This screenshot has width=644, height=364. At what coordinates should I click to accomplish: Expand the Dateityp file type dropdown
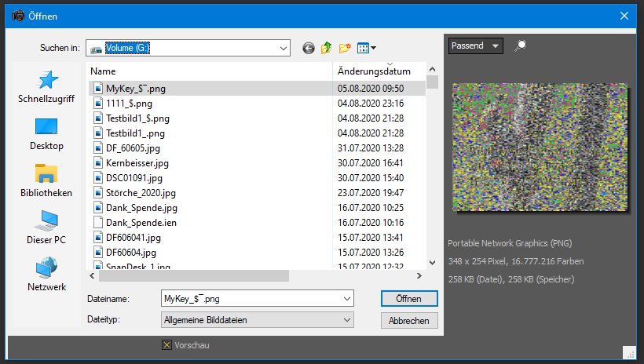(347, 320)
